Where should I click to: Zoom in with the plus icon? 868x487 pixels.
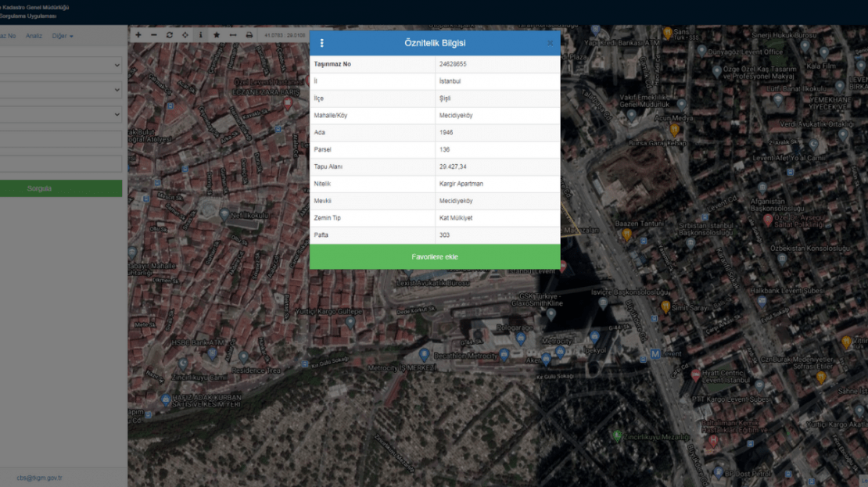pyautogui.click(x=138, y=35)
